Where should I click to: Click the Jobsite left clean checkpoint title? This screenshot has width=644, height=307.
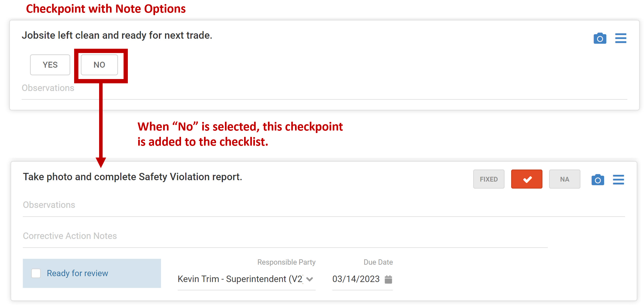point(117,35)
